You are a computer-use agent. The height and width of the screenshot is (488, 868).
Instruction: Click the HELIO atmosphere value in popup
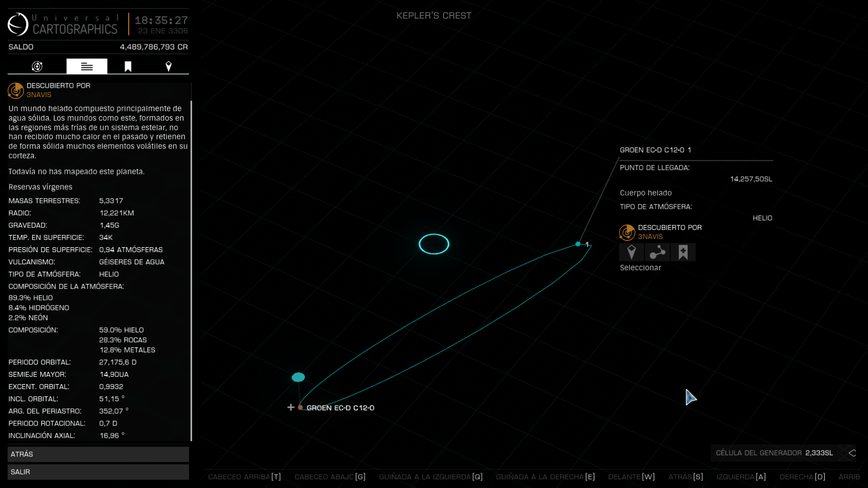(762, 218)
